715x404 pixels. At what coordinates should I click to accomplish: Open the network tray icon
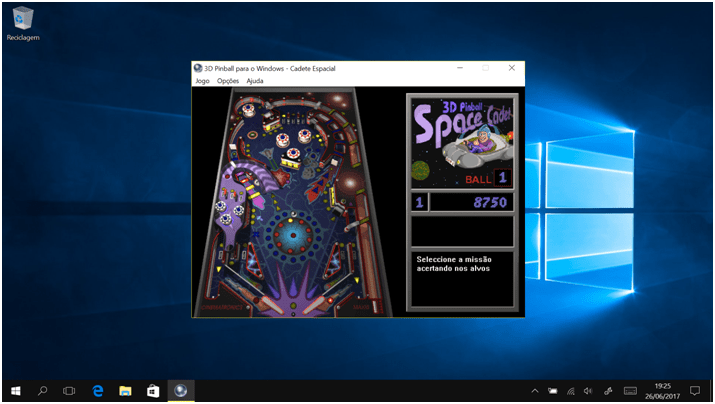570,391
